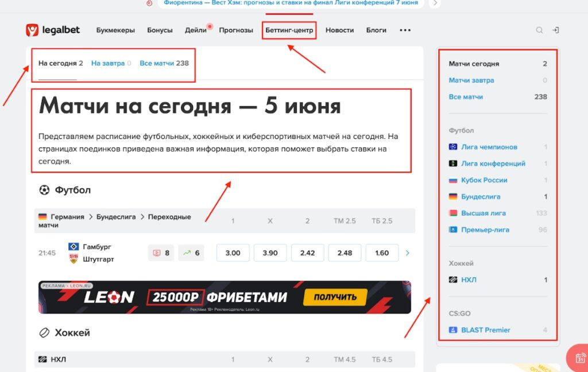Go to the next top news headline arrow

coord(435,3)
